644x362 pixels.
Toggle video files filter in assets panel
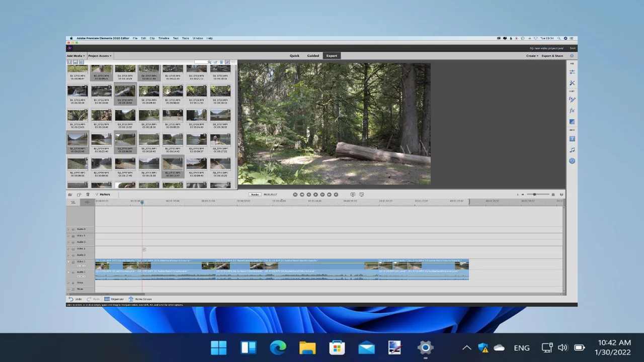(x=69, y=62)
